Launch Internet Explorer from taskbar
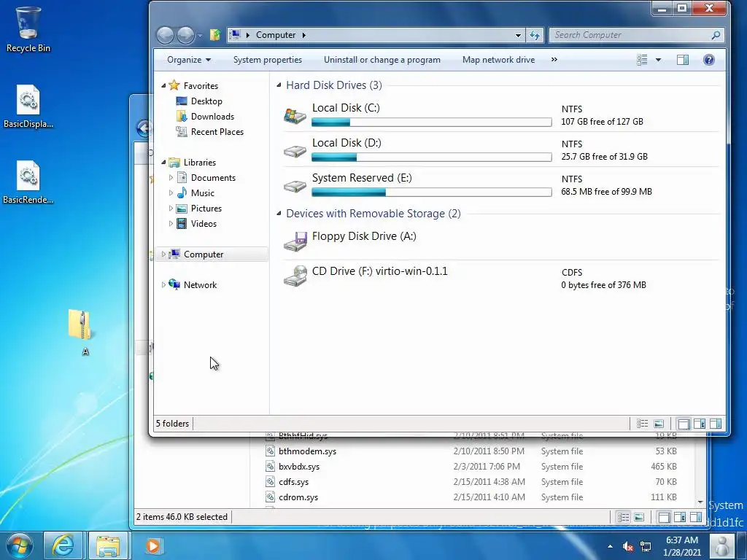The width and height of the screenshot is (747, 560). (x=63, y=545)
